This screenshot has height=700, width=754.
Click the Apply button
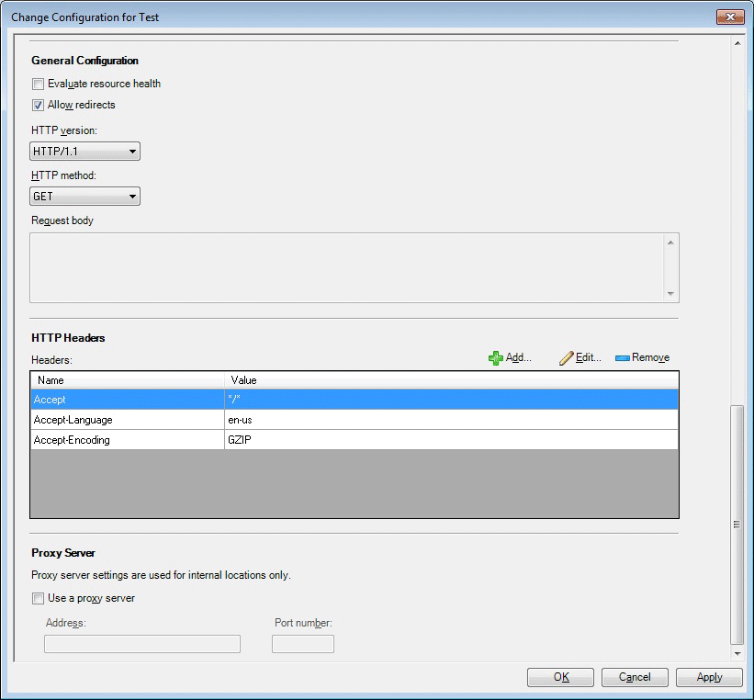708,677
